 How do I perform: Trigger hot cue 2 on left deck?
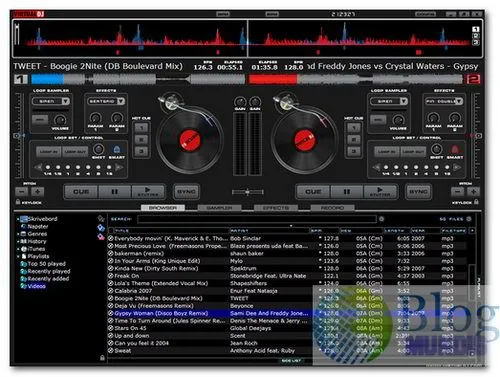coord(141,140)
